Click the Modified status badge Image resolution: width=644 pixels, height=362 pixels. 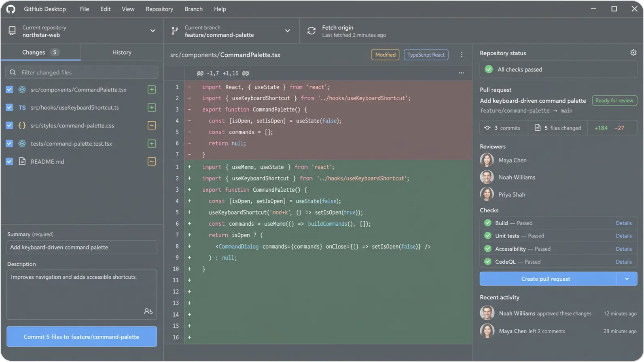pyautogui.click(x=386, y=55)
